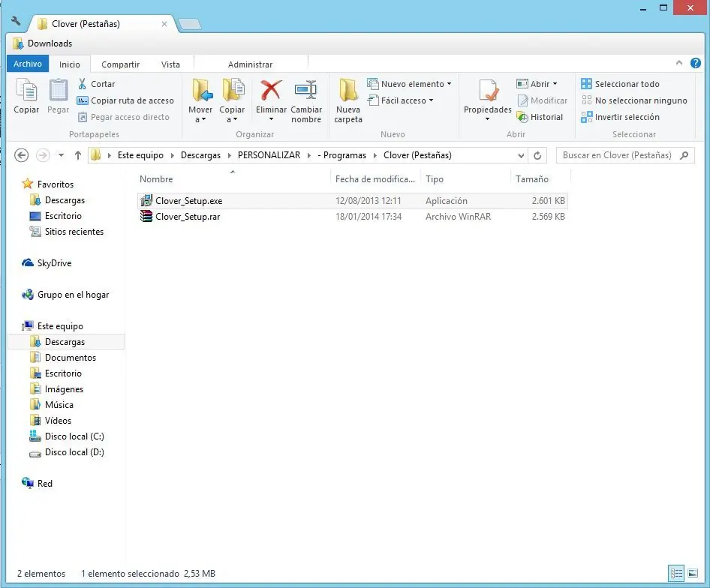Click the Propiedades icon
Viewport: 710px width, 588px height.
tap(488, 90)
